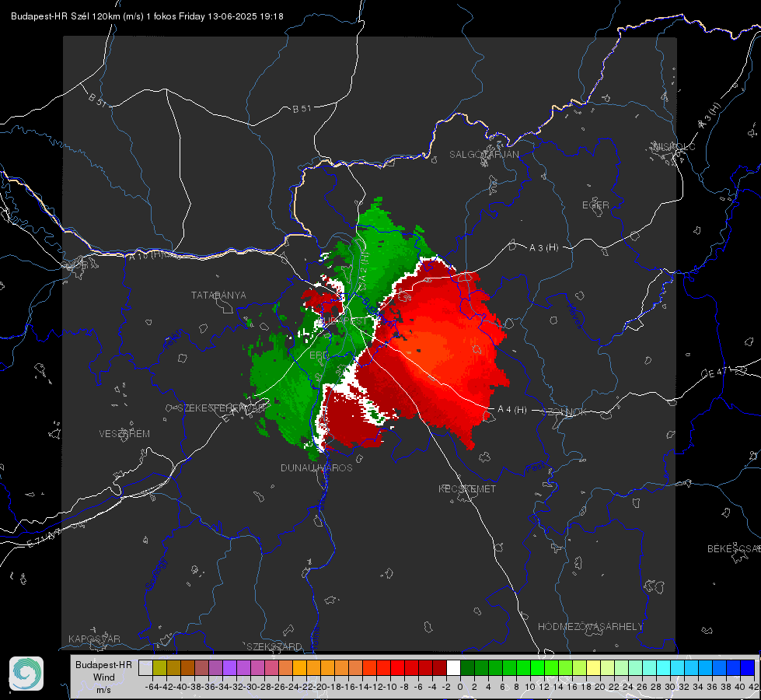The height and width of the screenshot is (700, 761).
Task: Click the BÉKÉSCSABA city label
Action: coord(734,548)
